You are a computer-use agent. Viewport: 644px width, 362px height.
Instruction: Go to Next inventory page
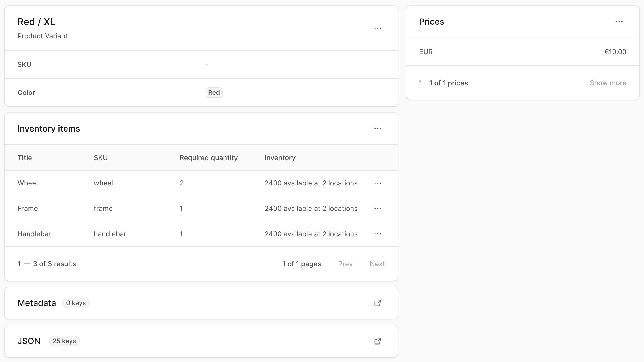(x=377, y=264)
